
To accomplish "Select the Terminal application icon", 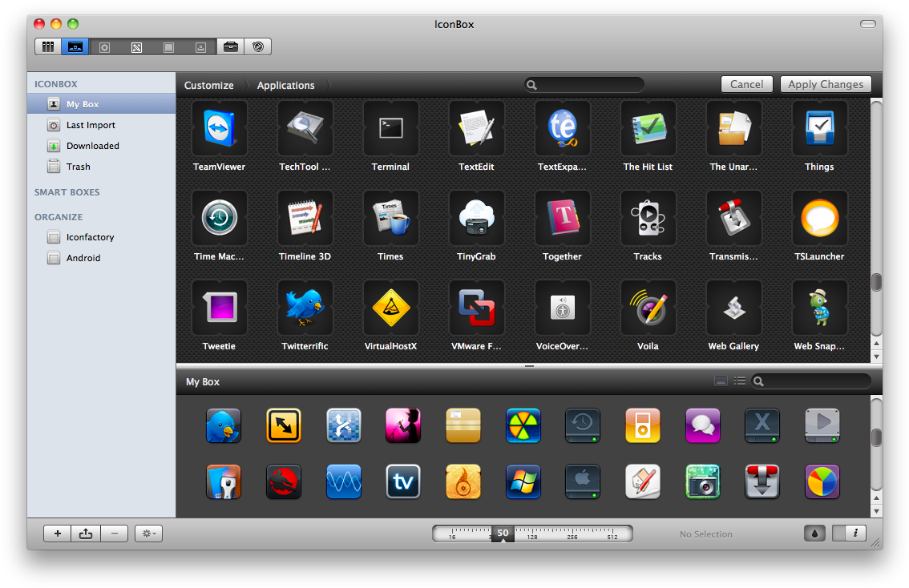I will coord(390,128).
